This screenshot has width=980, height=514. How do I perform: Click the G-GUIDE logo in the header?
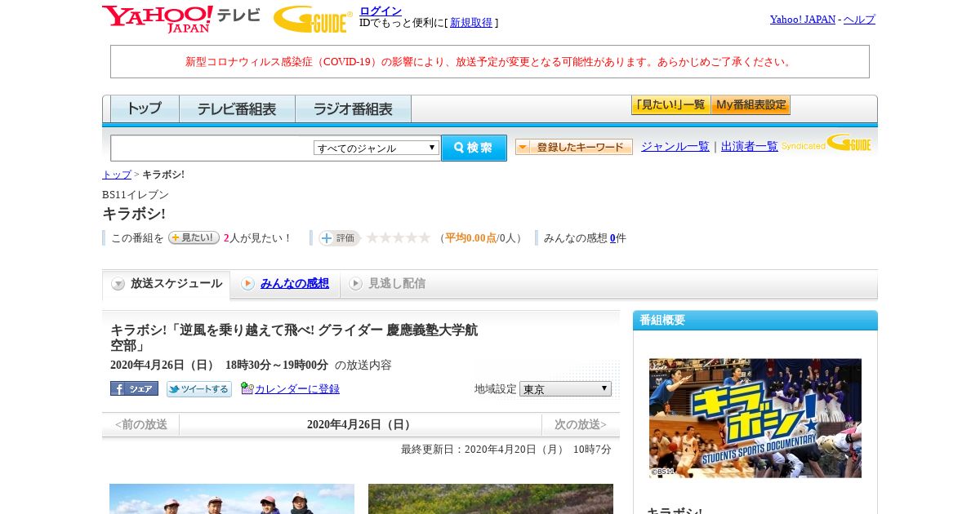313,19
